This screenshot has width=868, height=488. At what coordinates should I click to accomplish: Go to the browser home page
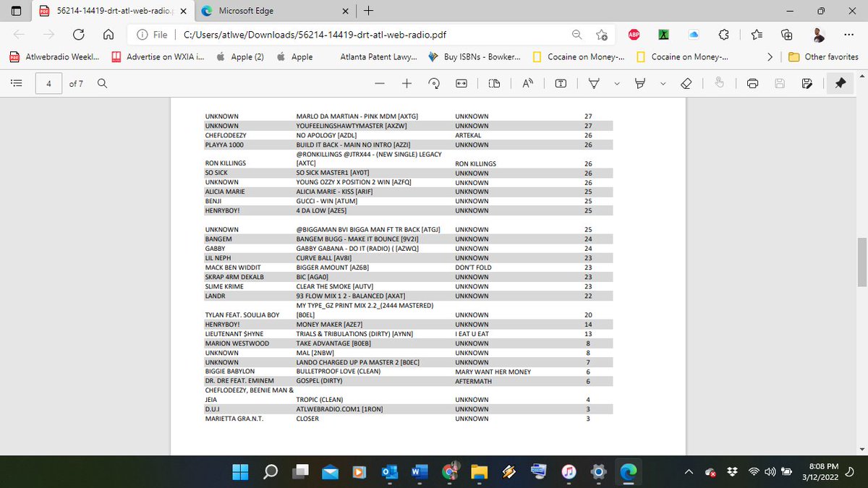108,34
